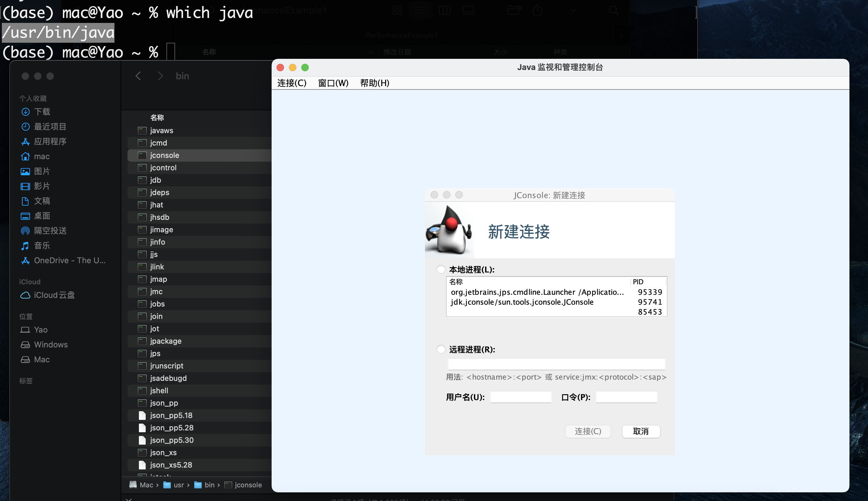Select 音乐 in the Finder sidebar

[x=41, y=246]
